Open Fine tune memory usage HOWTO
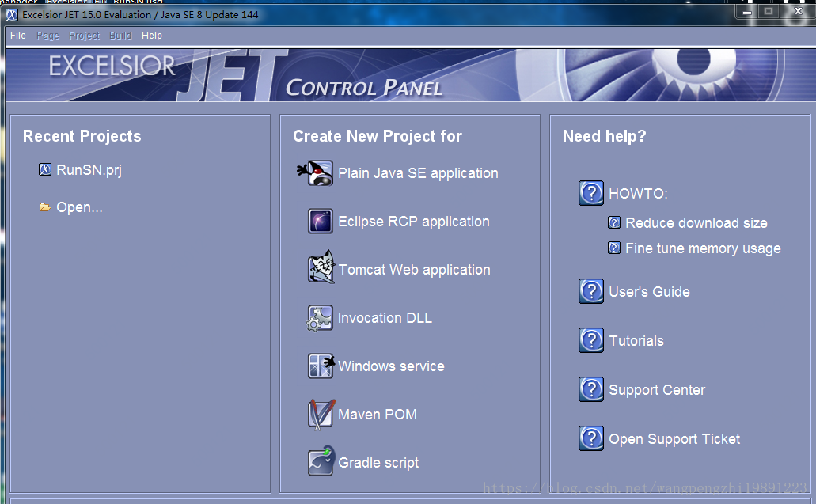Viewport: 816px width, 504px height. click(703, 248)
